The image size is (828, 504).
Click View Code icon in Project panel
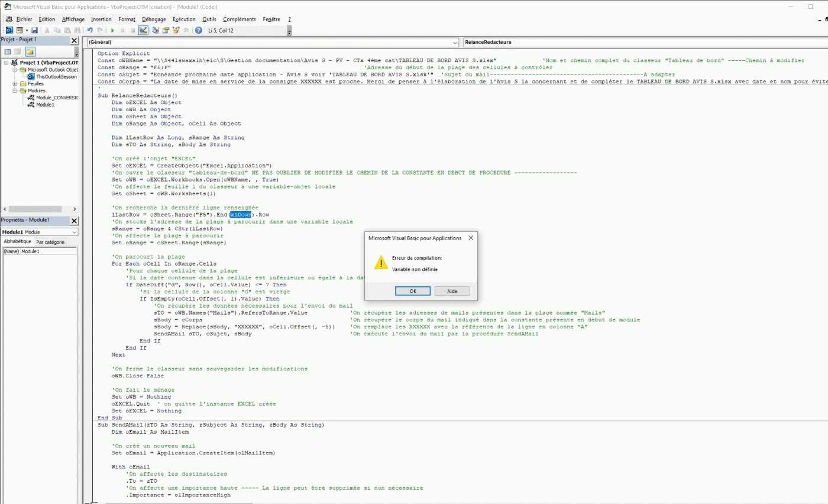click(7, 51)
